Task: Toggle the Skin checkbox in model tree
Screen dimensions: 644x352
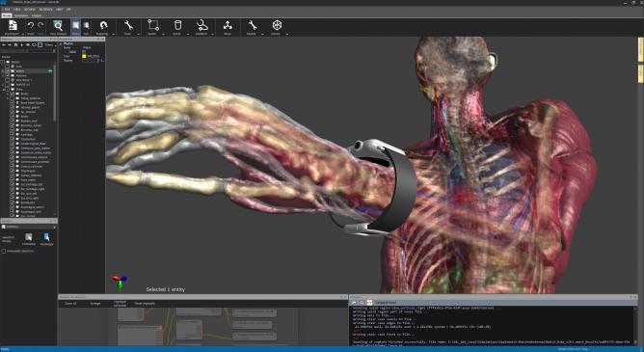Action: click(8, 67)
